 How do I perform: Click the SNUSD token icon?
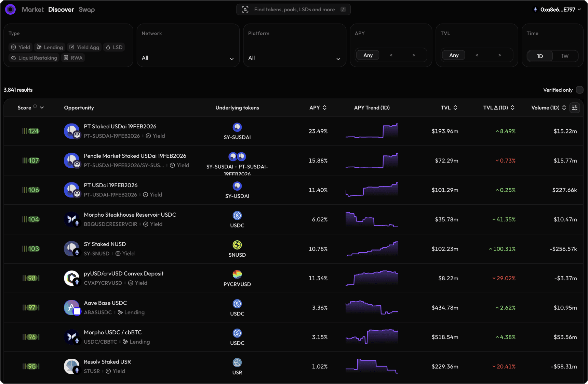click(237, 245)
